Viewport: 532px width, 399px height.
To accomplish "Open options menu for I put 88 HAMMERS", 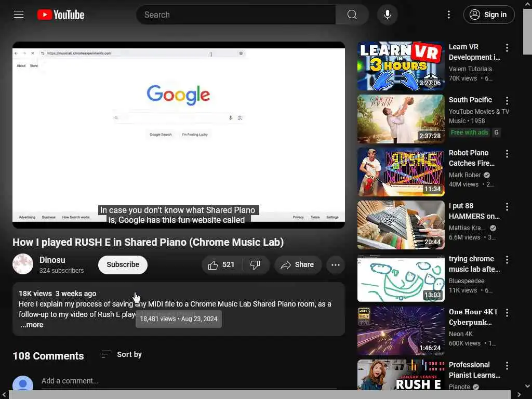I will click(x=507, y=207).
